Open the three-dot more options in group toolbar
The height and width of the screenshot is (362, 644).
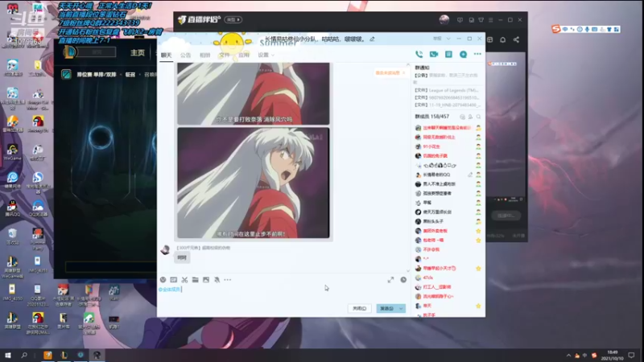coord(477,54)
